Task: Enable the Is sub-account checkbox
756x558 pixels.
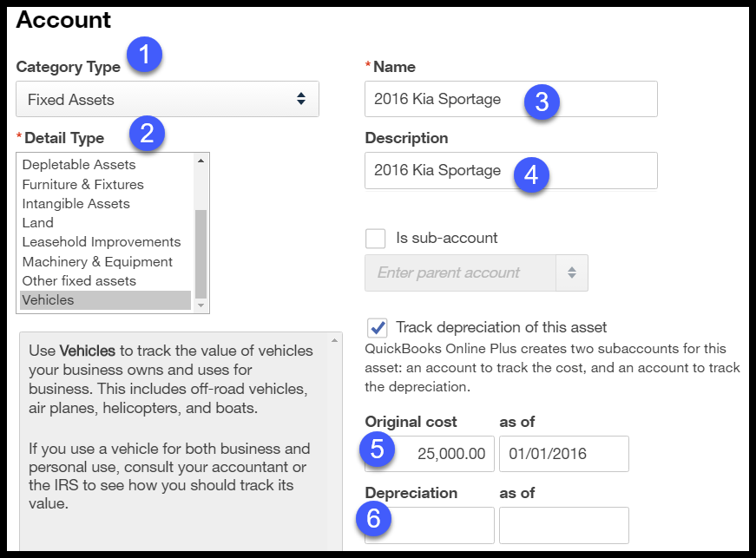Action: click(376, 238)
